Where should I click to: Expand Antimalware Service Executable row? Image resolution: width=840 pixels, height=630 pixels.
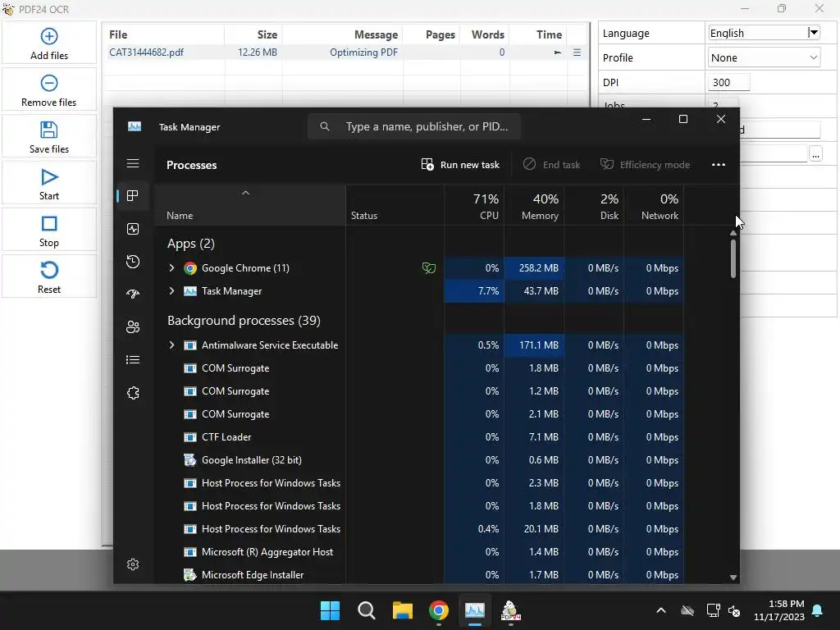171,345
